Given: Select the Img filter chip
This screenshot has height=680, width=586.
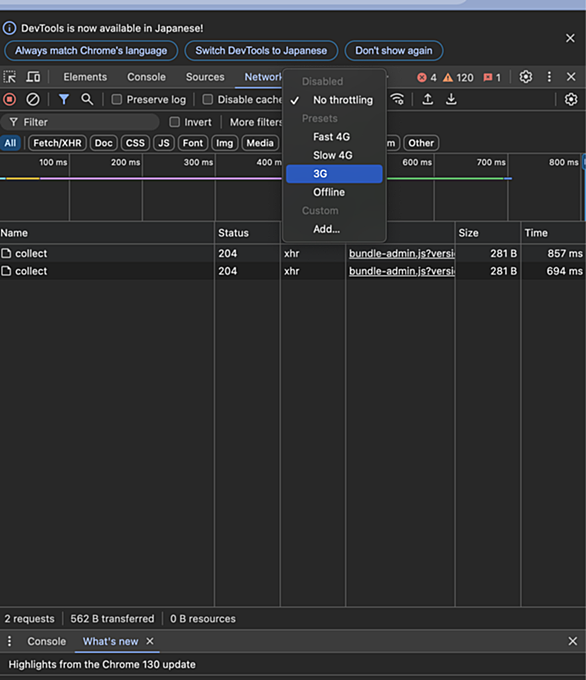Looking at the screenshot, I should click(x=225, y=143).
